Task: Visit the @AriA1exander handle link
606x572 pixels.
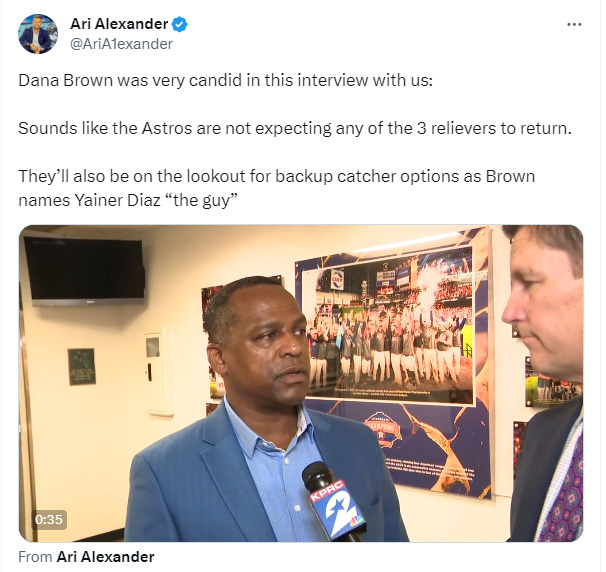Action: point(121,44)
